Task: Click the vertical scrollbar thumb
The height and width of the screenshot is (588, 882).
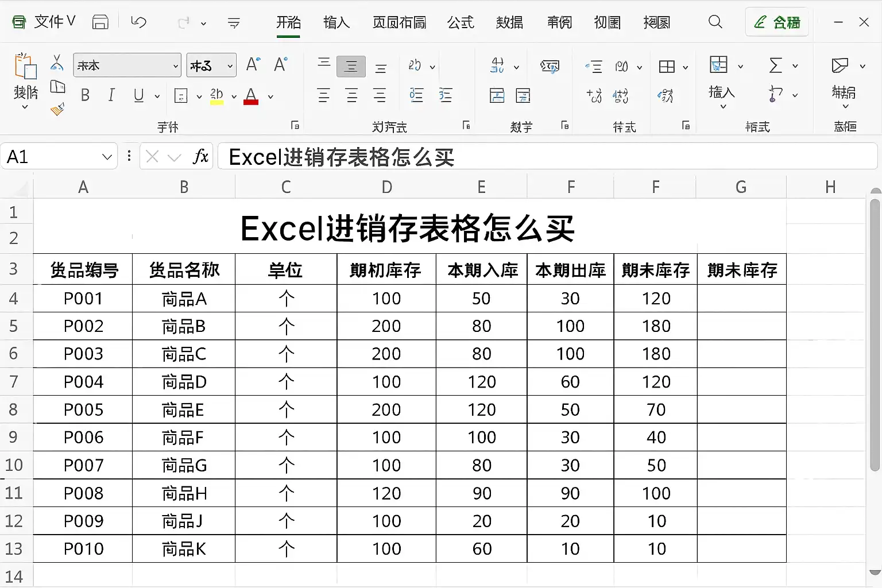Action: (x=875, y=335)
